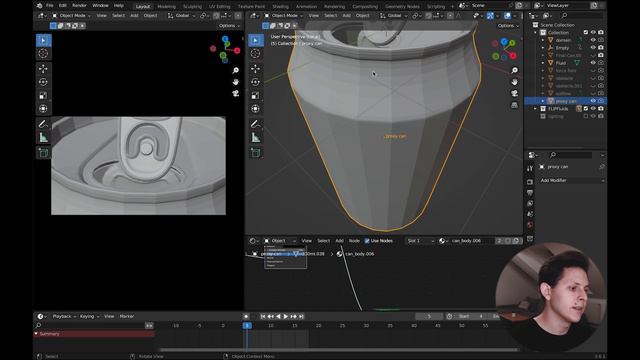Select the Annotate tool in left viewport
The width and height of the screenshot is (640, 360).
tap(43, 124)
